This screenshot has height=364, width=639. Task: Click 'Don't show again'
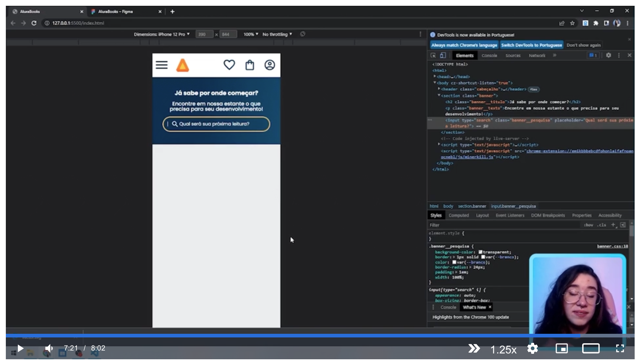click(x=584, y=45)
